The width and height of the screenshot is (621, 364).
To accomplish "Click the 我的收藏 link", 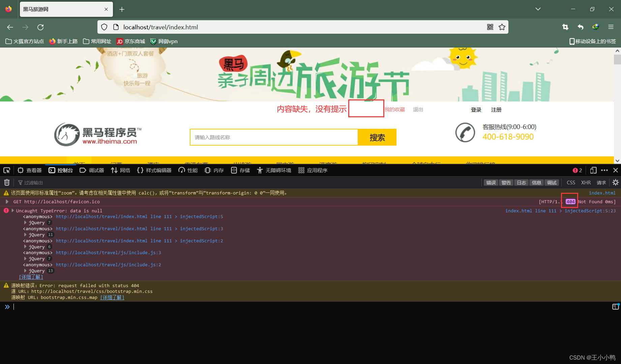I will (395, 110).
